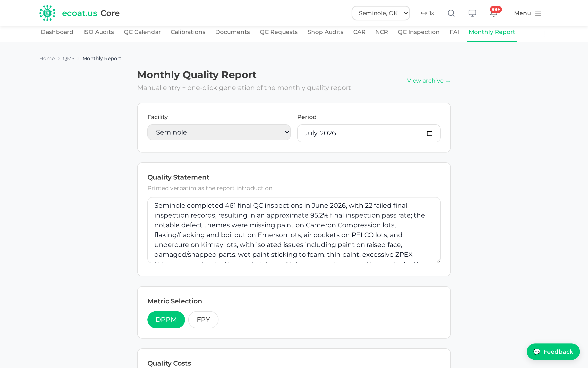Click the Monthly Quality Report title

pyautogui.click(x=197, y=75)
